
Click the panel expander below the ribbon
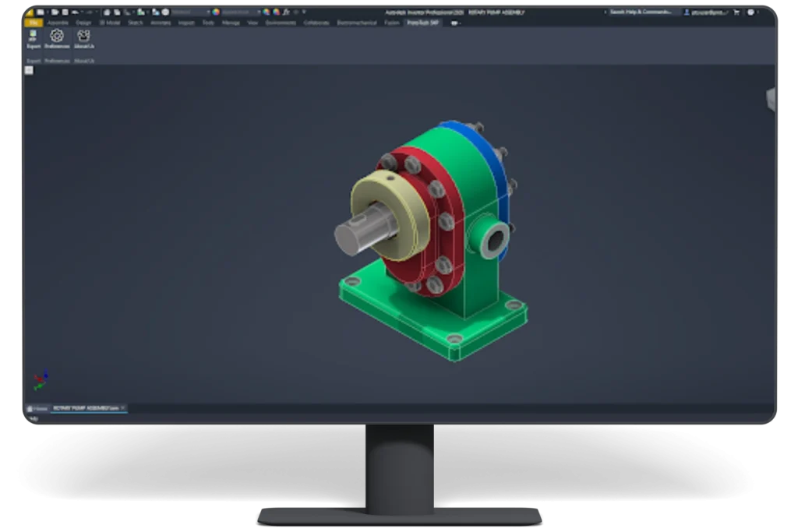coord(29,69)
